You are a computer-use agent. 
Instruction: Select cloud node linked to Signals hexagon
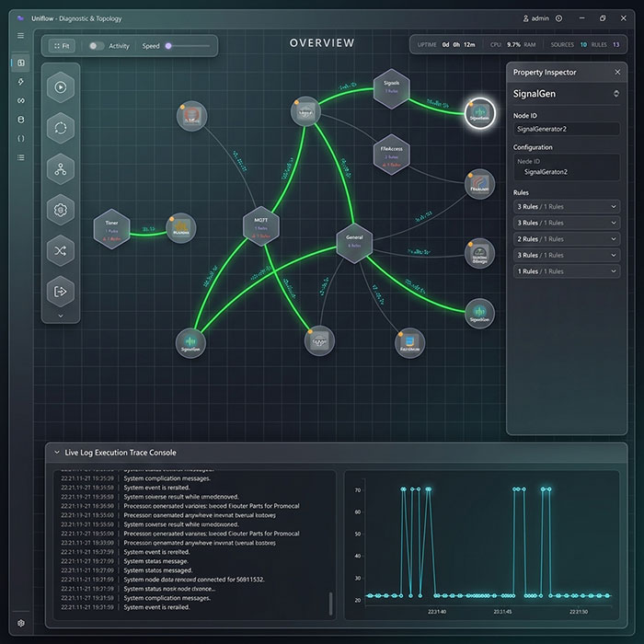click(305, 111)
